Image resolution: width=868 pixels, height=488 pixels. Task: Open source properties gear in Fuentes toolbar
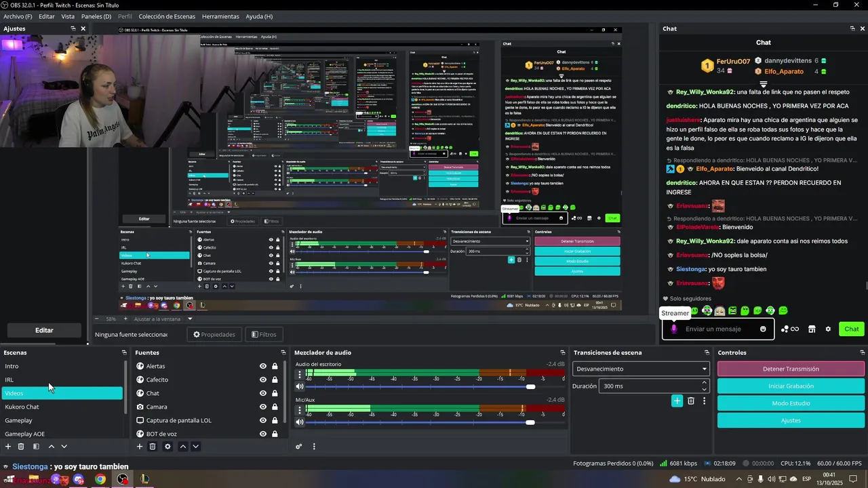[x=167, y=447]
